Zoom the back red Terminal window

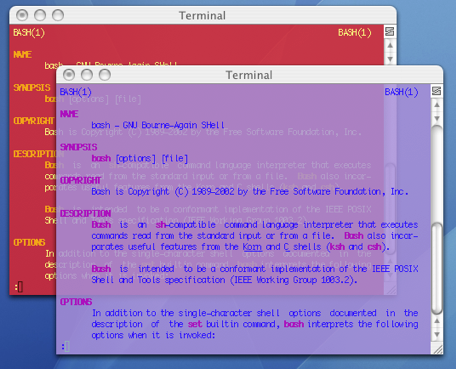click(x=58, y=15)
